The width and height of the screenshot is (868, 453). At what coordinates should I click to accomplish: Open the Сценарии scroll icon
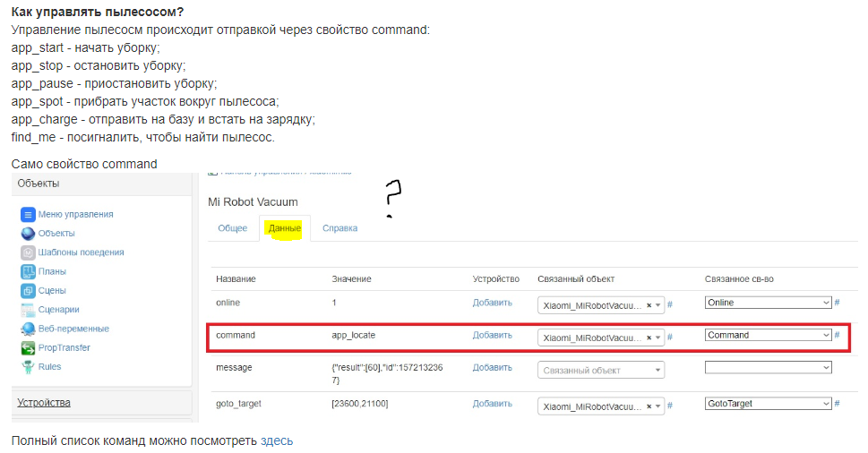click(x=28, y=310)
